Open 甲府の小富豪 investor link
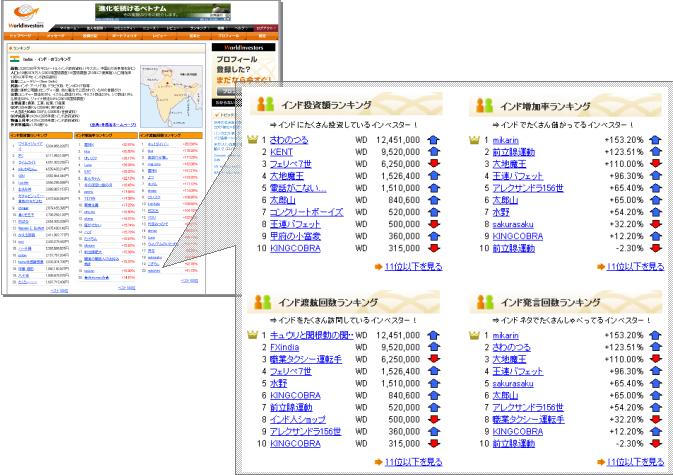This screenshot has height=475, width=673. tap(295, 236)
